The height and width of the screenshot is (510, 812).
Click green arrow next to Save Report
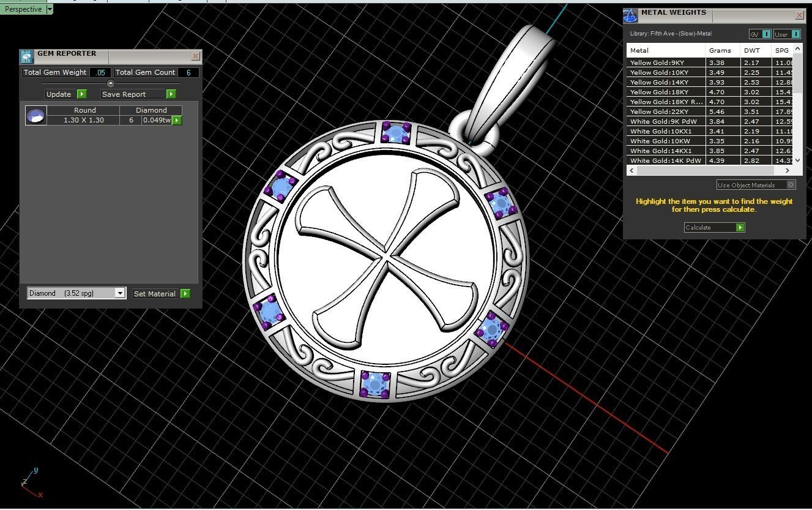[171, 94]
